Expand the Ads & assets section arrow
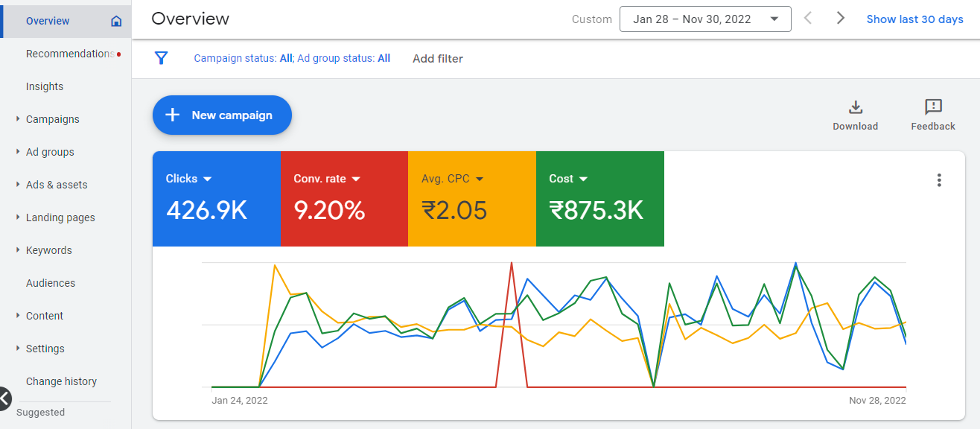Viewport: 980px width, 429px height. click(18, 185)
